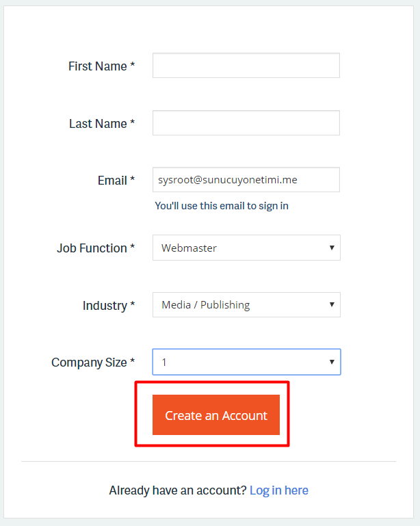420x526 pixels.
Task: Click the Email label text
Action: (116, 181)
